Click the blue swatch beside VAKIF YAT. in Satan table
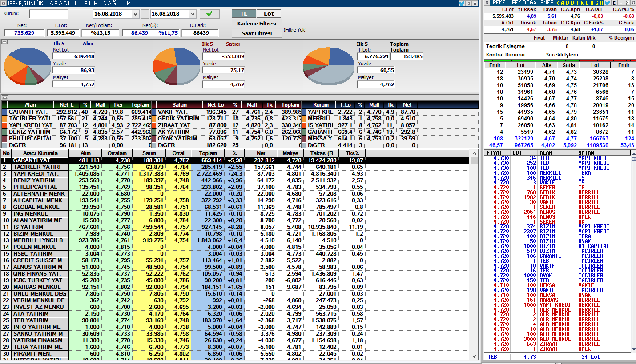The image size is (636, 364). coord(154,112)
